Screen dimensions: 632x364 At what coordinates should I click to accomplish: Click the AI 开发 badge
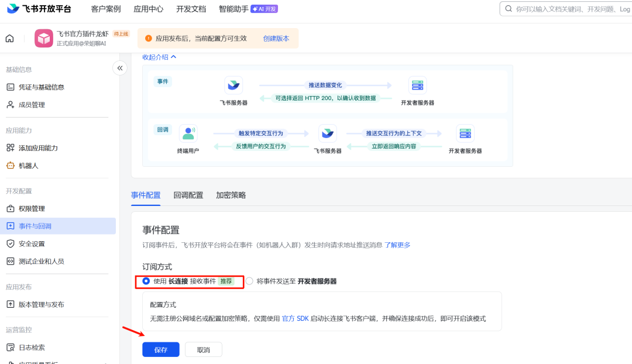pyautogui.click(x=265, y=9)
